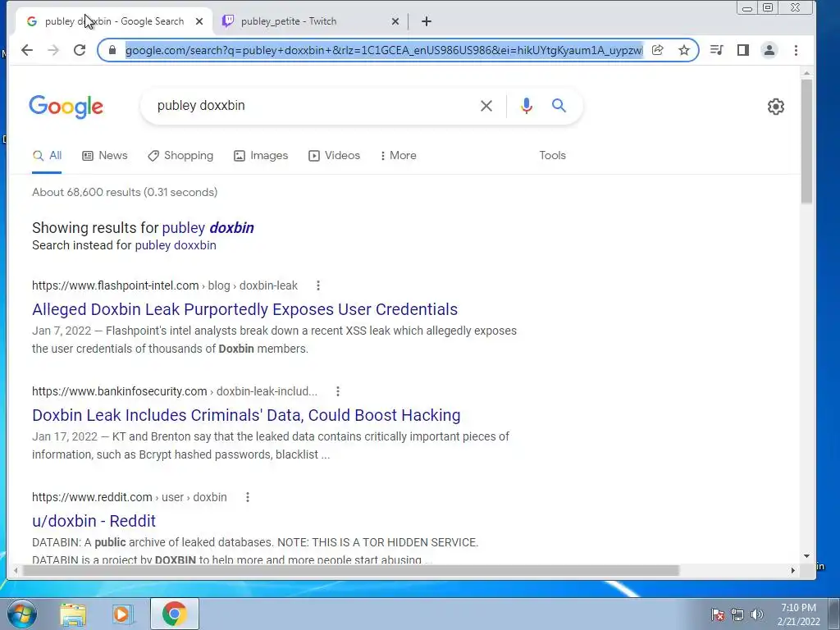Open File Explorer from the taskbar

click(x=73, y=614)
